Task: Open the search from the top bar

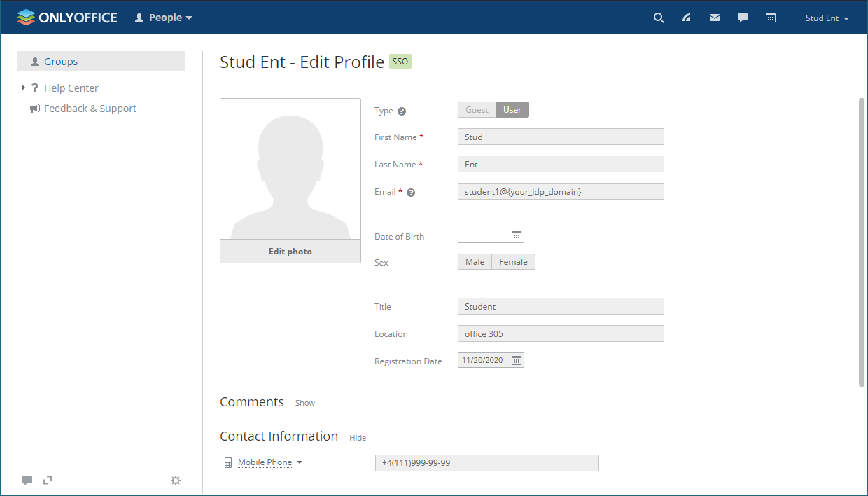Action: tap(659, 18)
